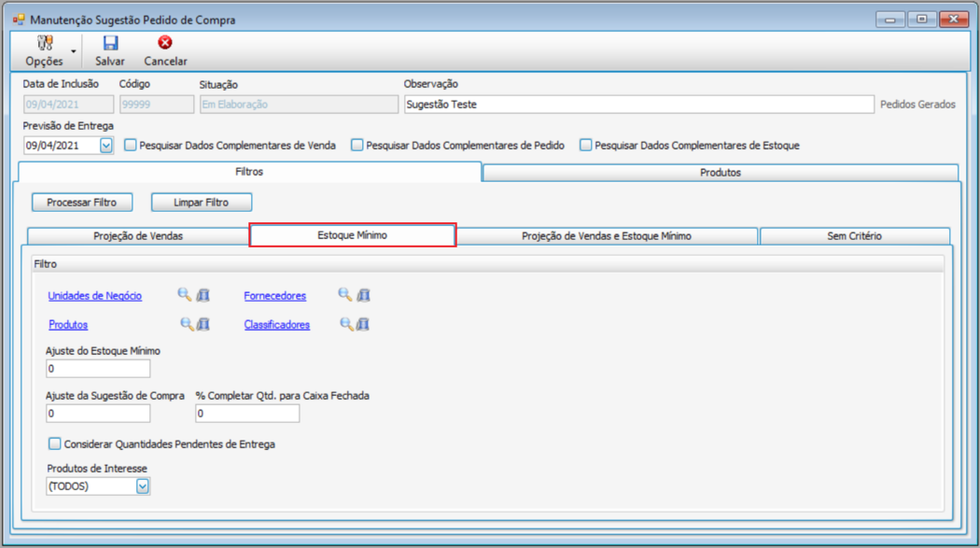Search Classificadores with magnifier icon

click(346, 324)
